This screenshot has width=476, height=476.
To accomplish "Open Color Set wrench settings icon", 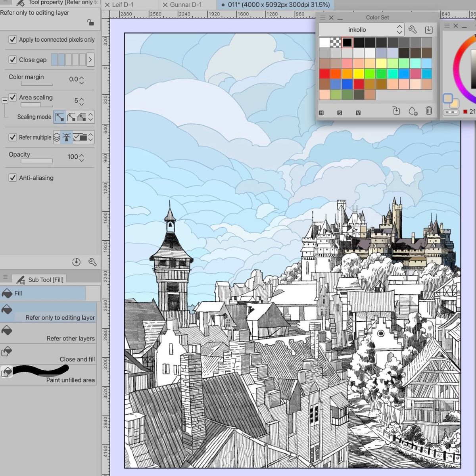I will 413,29.
